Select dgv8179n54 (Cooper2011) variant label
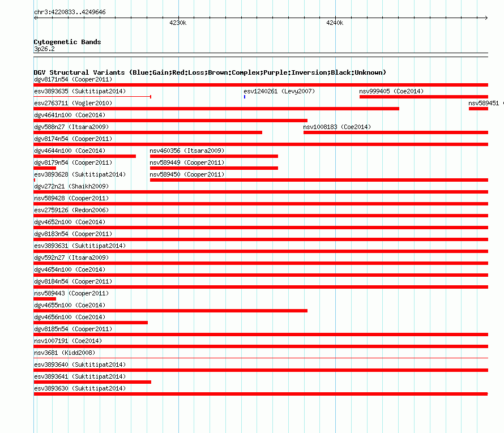504x433 pixels. [x=73, y=162]
